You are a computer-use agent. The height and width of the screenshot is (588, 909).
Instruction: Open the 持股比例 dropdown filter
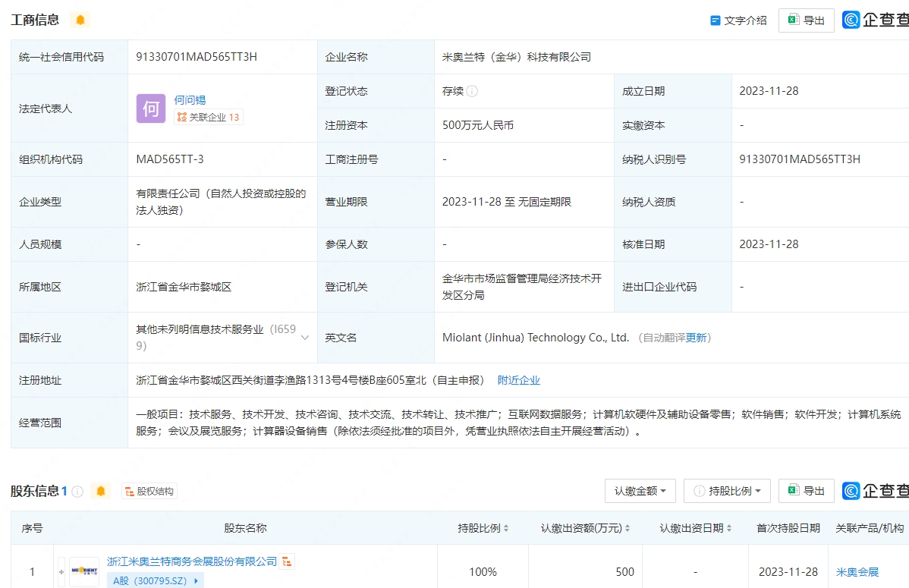click(x=727, y=491)
